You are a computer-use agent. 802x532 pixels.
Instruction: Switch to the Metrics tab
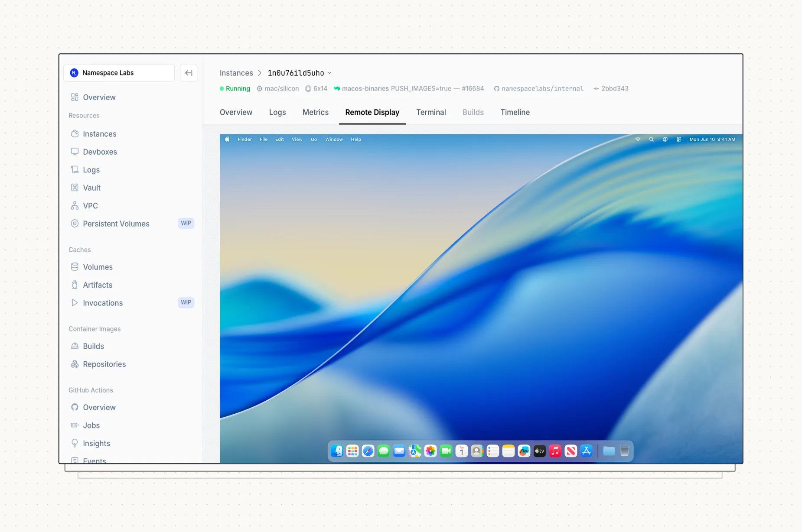(316, 112)
